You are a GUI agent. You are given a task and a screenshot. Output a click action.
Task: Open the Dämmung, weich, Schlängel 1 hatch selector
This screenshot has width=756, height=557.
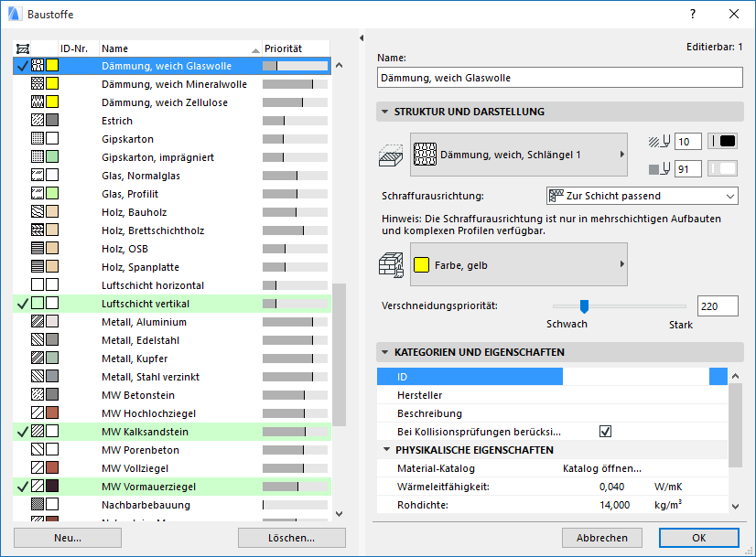[519, 155]
